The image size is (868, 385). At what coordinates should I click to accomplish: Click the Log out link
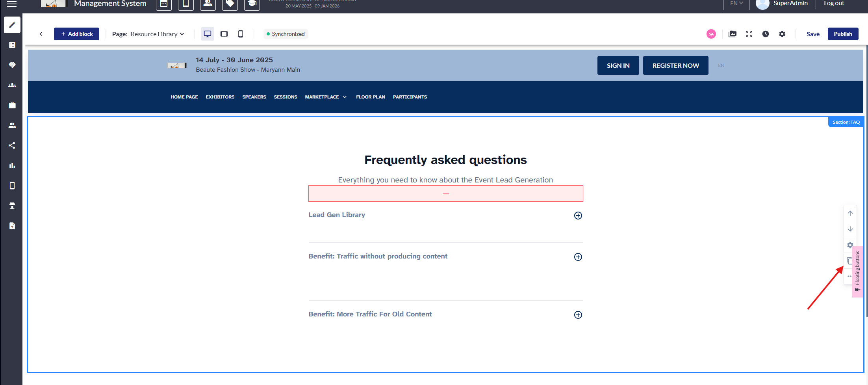click(834, 3)
